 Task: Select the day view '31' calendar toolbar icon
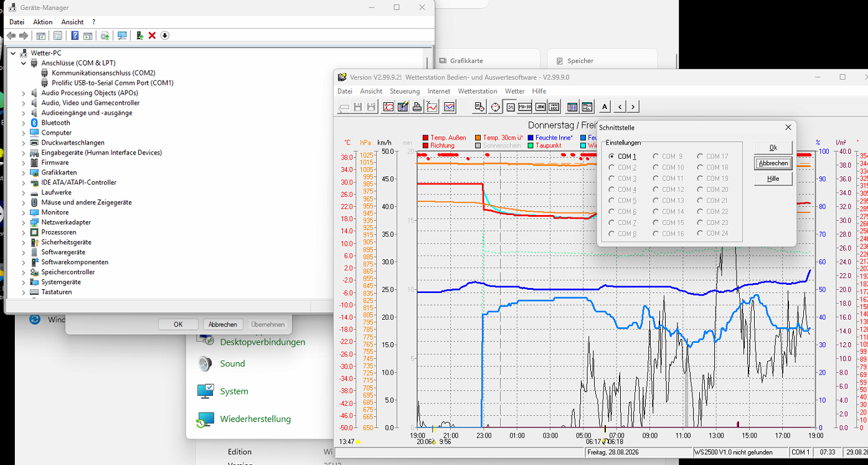click(x=511, y=107)
